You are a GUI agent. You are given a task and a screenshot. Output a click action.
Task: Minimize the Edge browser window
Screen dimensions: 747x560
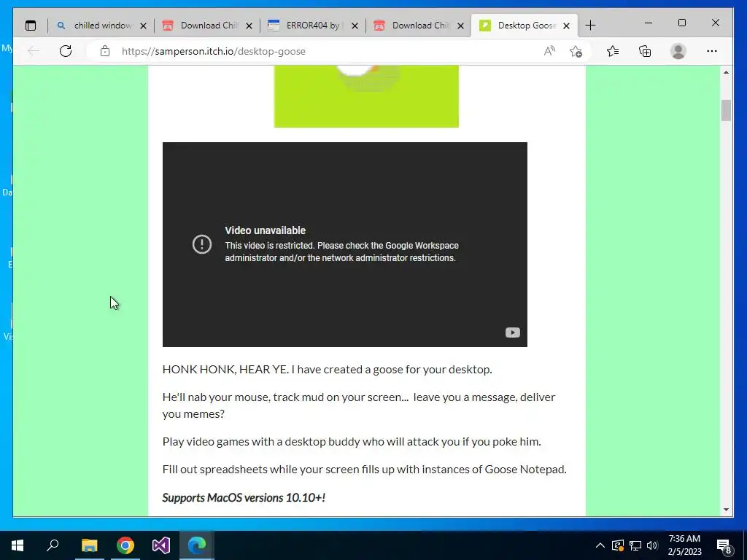pyautogui.click(x=649, y=23)
